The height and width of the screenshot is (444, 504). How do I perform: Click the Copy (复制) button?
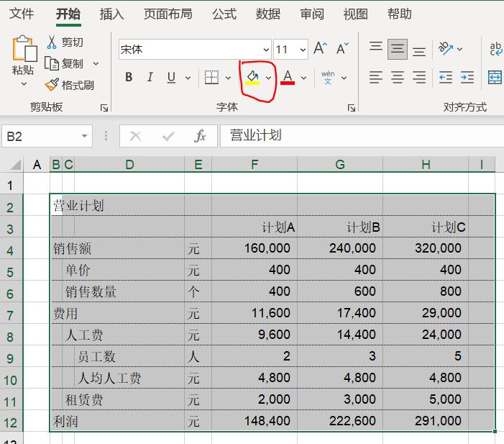pyautogui.click(x=64, y=63)
